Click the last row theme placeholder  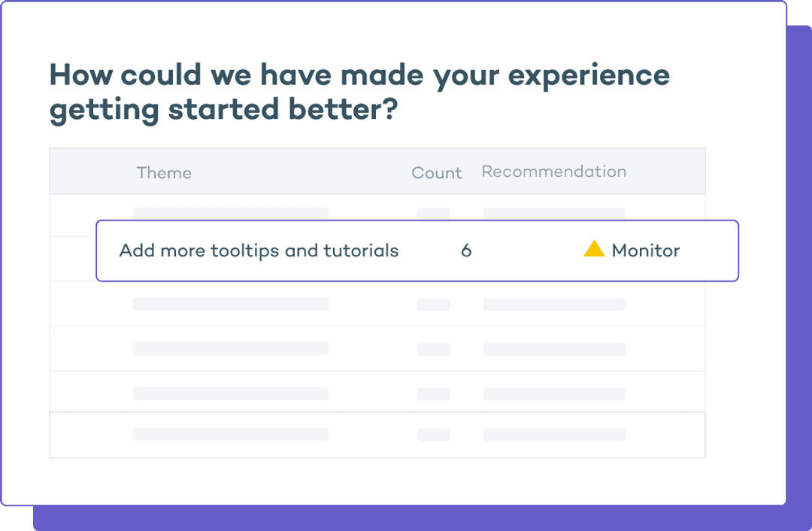[230, 434]
